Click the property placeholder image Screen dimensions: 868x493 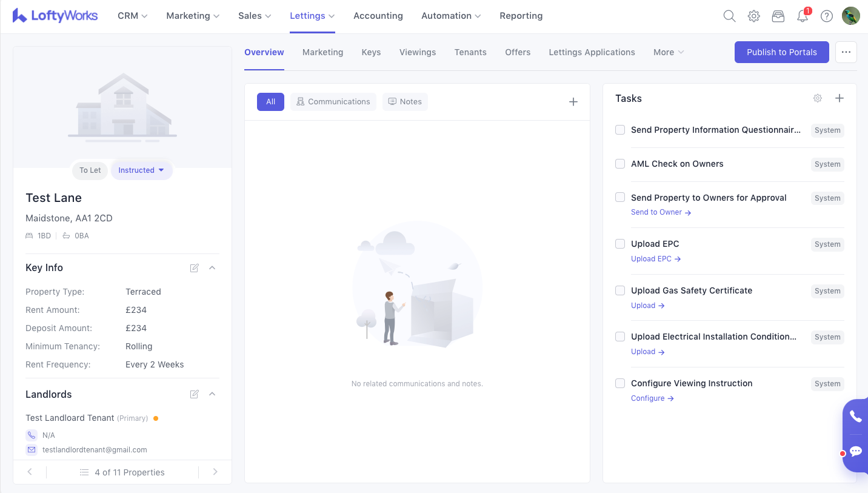point(122,107)
